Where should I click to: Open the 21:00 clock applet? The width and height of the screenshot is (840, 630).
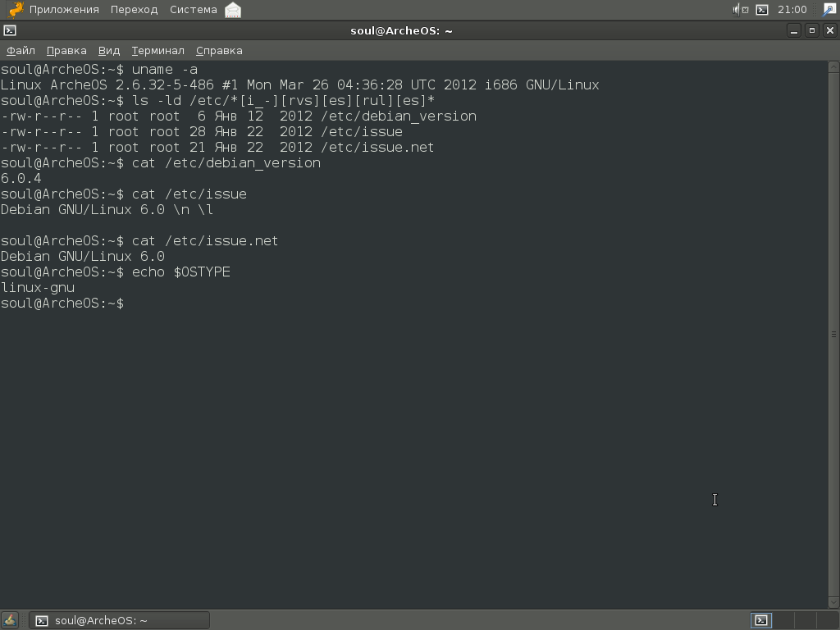(792, 10)
